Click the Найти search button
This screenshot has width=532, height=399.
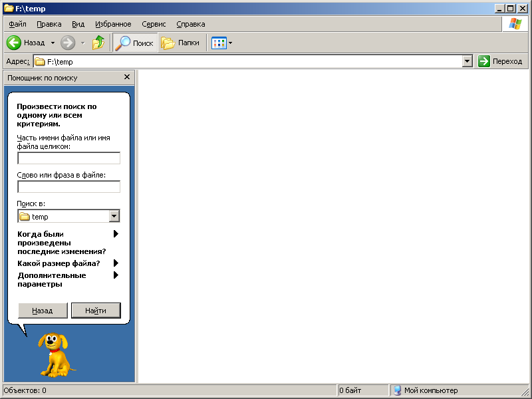pyautogui.click(x=96, y=311)
